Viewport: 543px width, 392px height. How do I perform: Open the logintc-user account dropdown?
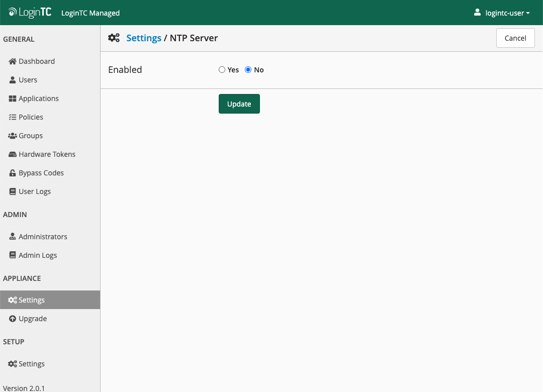coord(502,13)
